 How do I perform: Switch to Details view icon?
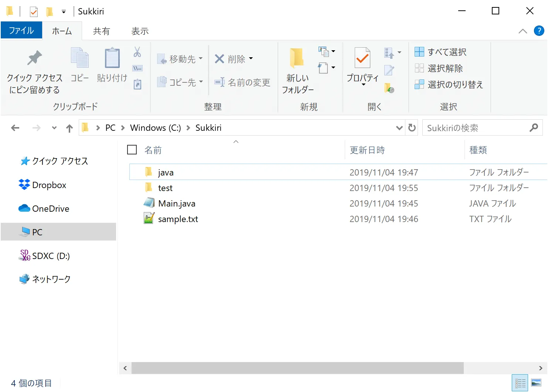520,383
